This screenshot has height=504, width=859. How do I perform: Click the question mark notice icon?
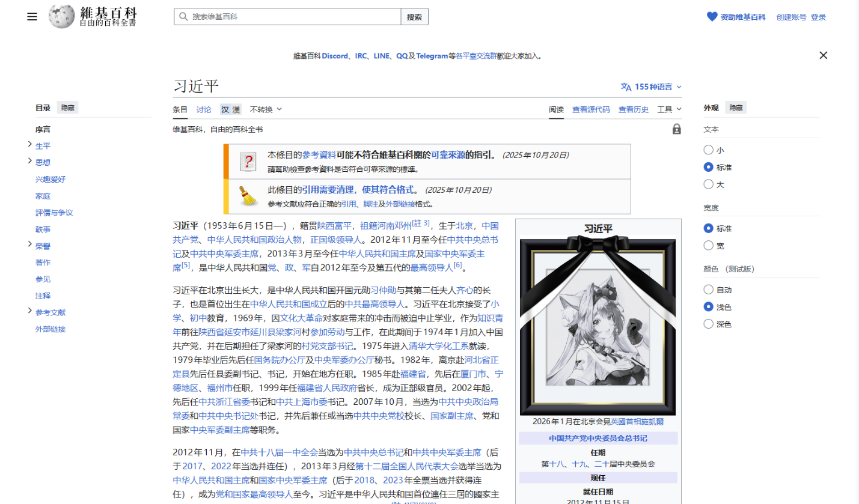point(248,162)
